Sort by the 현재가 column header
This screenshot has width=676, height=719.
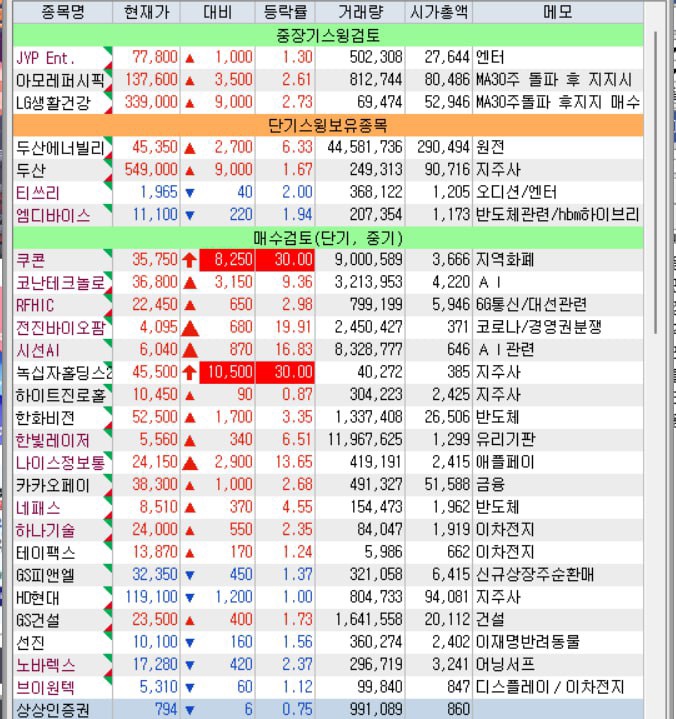coord(146,11)
